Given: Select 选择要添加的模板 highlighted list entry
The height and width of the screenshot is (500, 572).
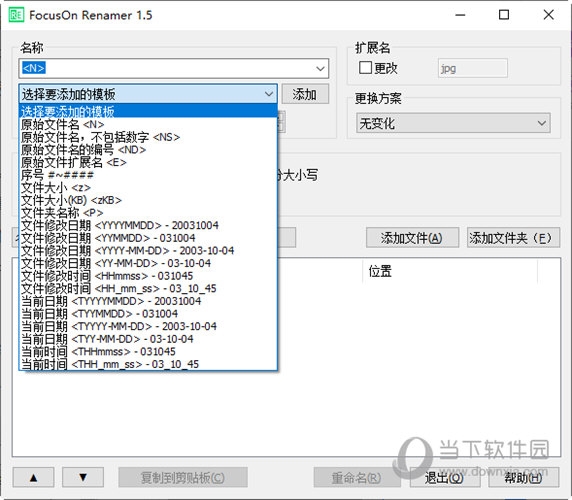Looking at the screenshot, I should [x=148, y=111].
